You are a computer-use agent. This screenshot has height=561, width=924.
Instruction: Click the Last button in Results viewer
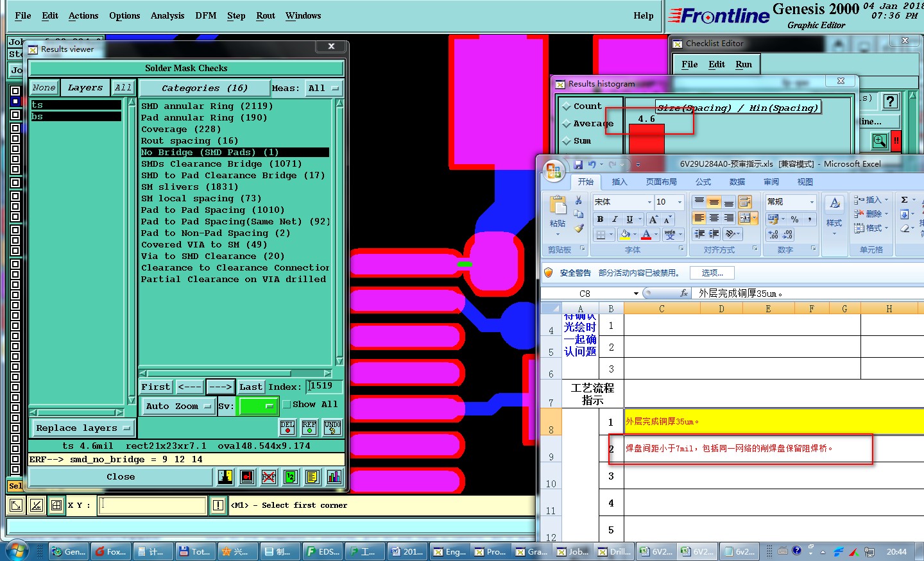point(251,387)
